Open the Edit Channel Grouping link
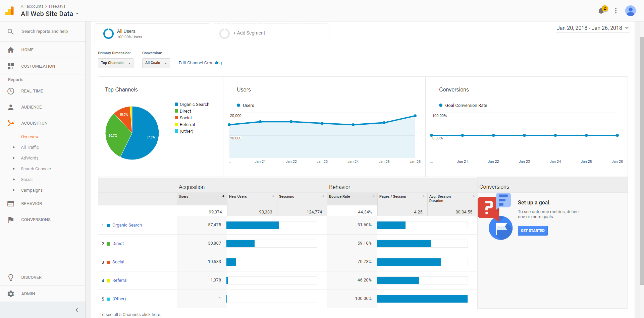The image size is (644, 318). point(200,63)
